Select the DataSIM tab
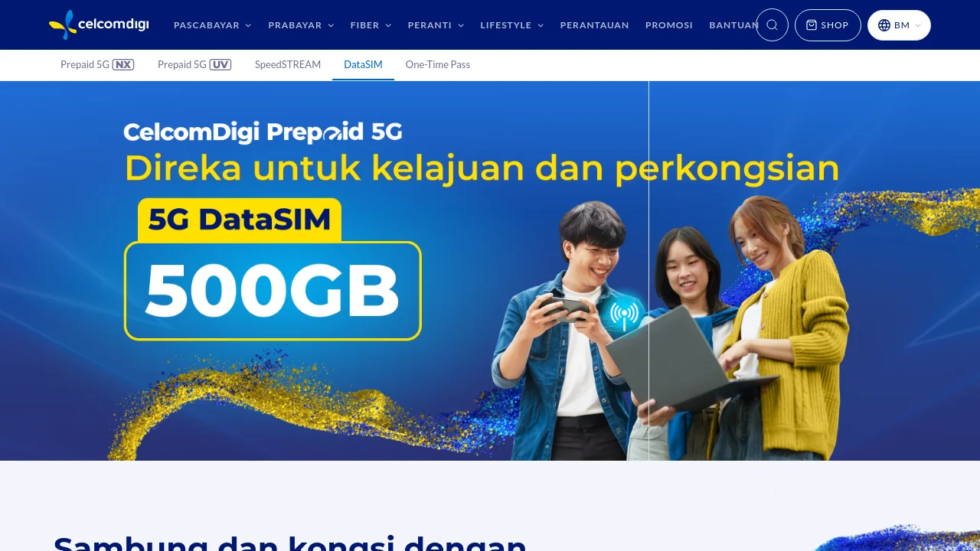 (363, 65)
